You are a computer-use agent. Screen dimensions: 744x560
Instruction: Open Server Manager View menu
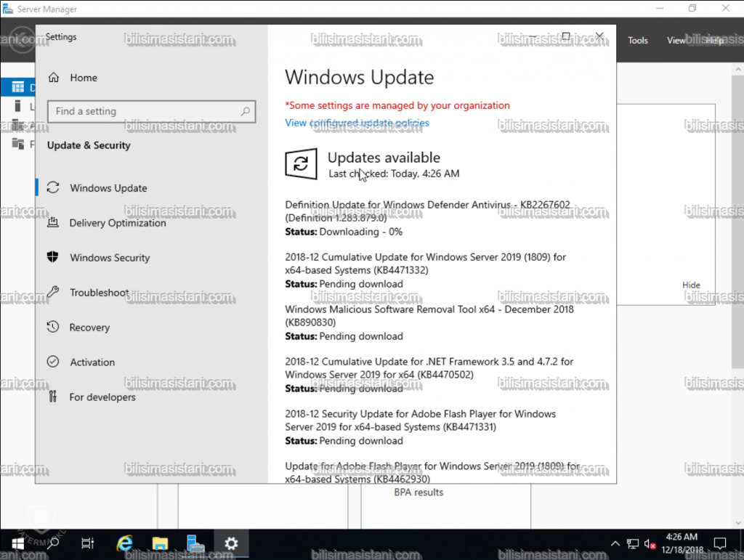[676, 40]
